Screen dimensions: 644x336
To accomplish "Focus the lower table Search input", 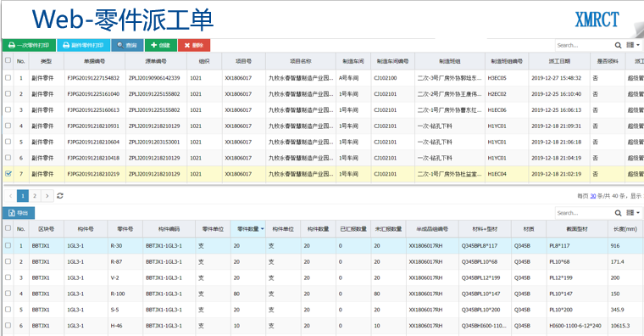I will [585, 213].
